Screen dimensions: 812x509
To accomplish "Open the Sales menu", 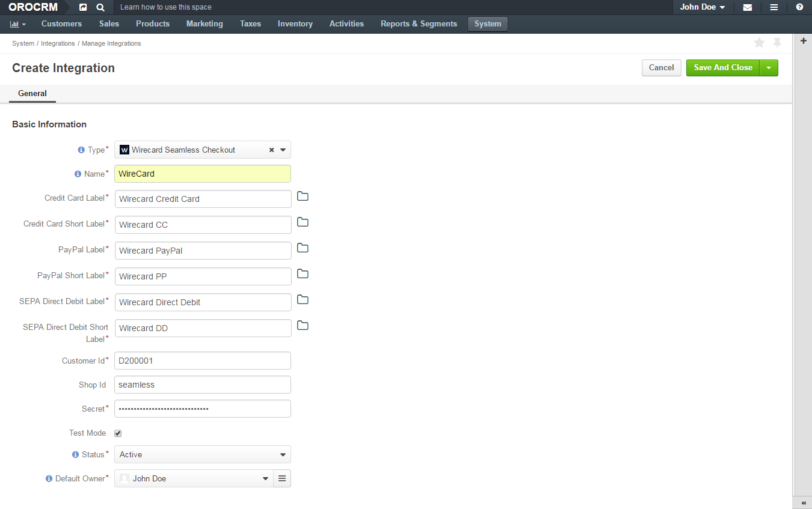I will (109, 24).
